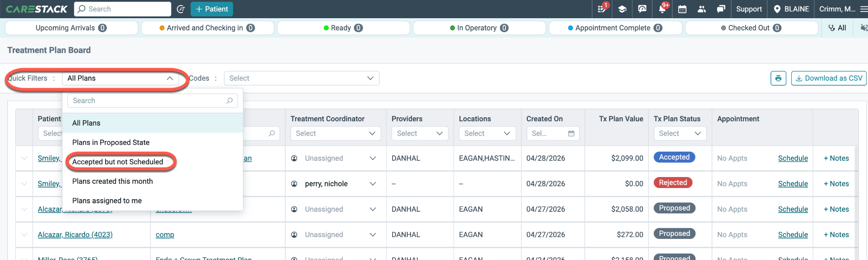The height and width of the screenshot is (260, 868).
Task: Click the coordinator person icon in the $2,058.00 row
Action: (x=294, y=209)
